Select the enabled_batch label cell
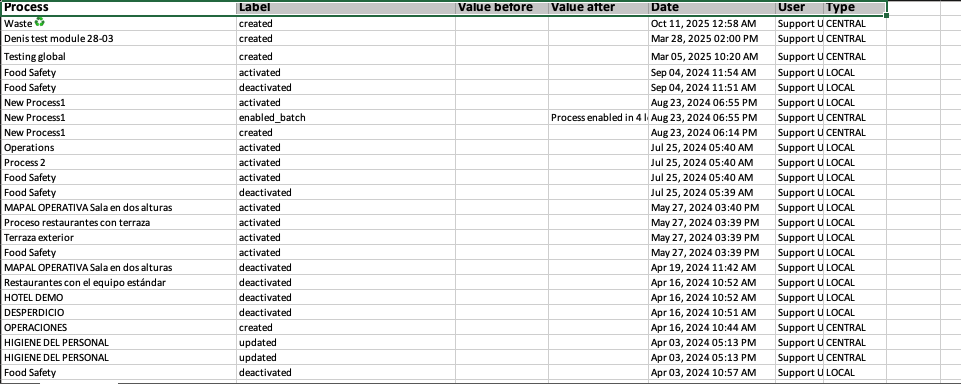Image resolution: width=961 pixels, height=384 pixels. click(346, 118)
